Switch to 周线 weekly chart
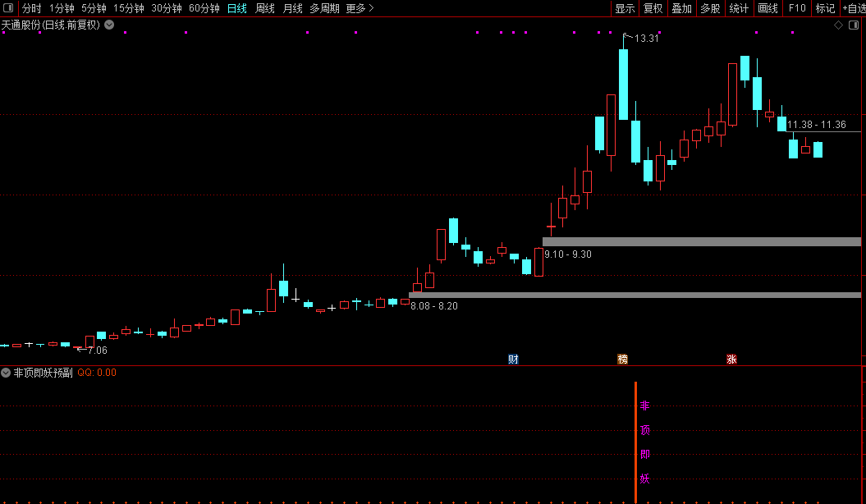The image size is (866, 504). click(x=265, y=8)
